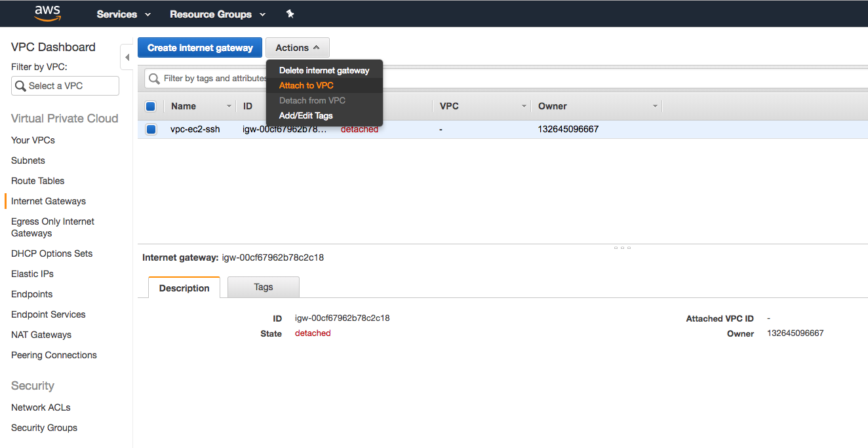The image size is (868, 448).
Task: Toggle checkbox for vpc-ec2-ssh row
Action: pos(151,129)
